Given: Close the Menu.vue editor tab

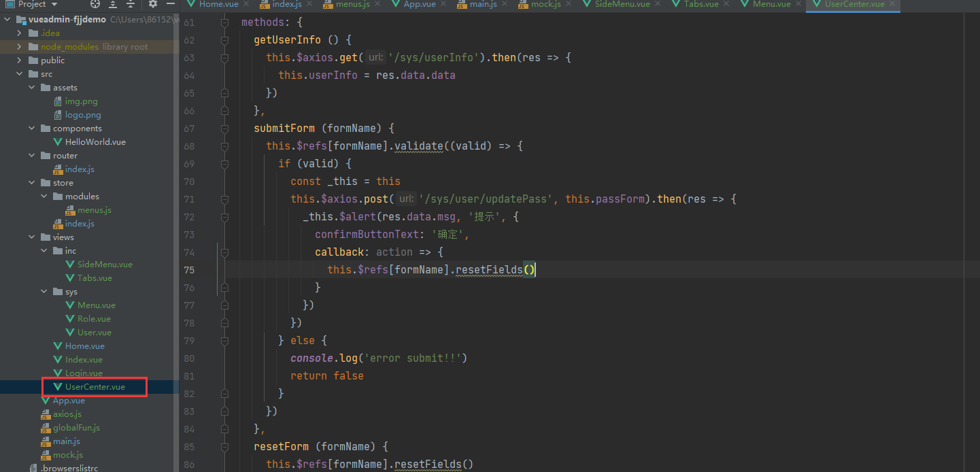Looking at the screenshot, I should (x=798, y=4).
